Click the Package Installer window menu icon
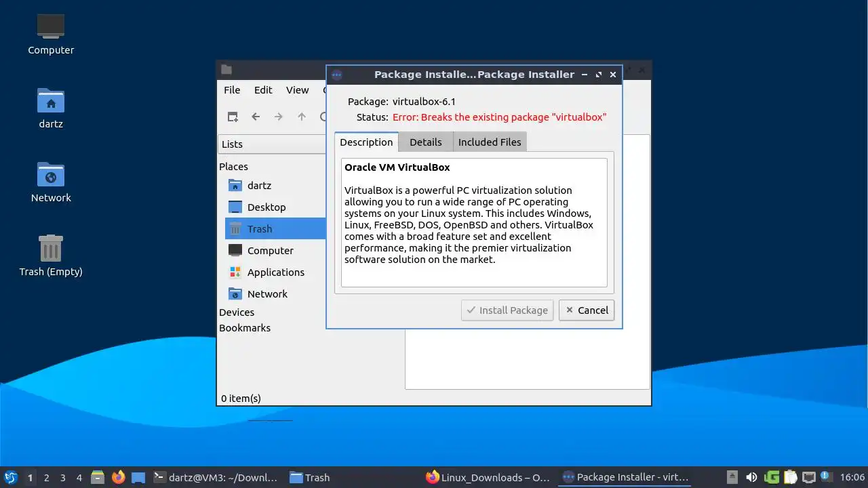The image size is (868, 488). (337, 75)
